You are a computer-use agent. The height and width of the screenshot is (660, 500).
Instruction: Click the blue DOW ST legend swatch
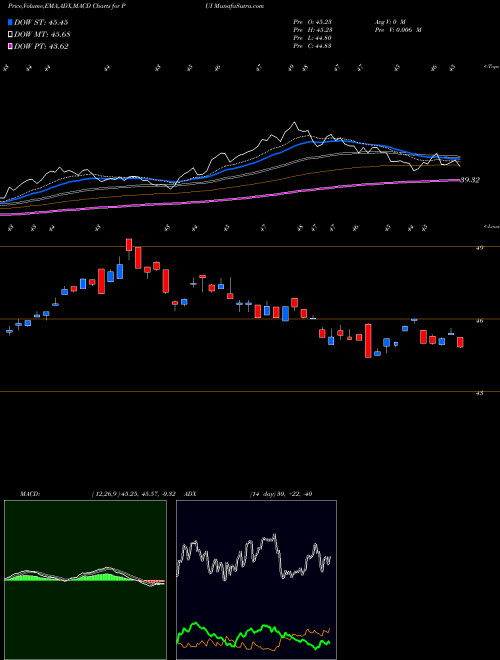tap(10, 22)
